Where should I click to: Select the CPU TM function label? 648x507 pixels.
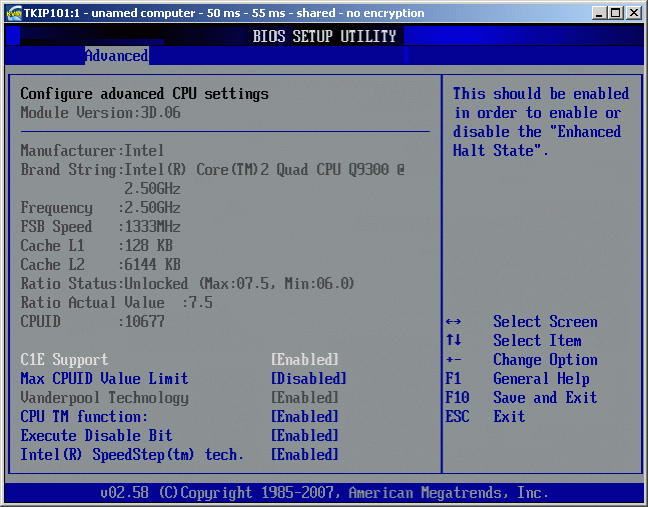coord(84,417)
